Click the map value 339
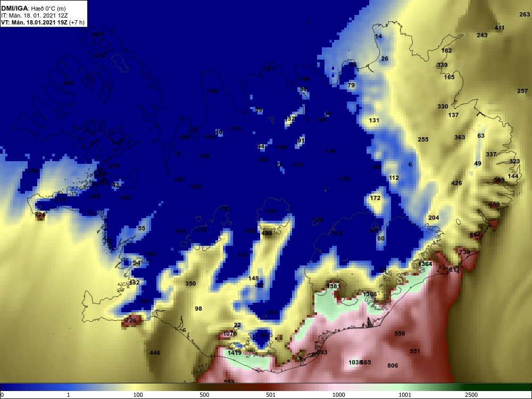This screenshot has width=532, height=399. [442, 65]
